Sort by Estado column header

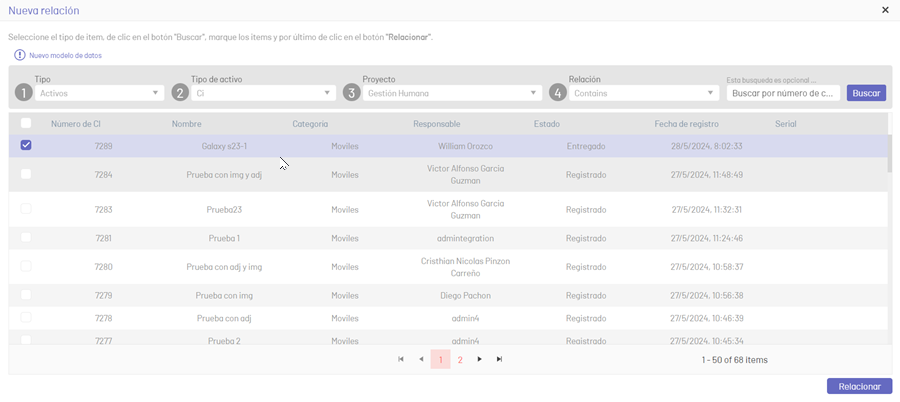coord(546,124)
